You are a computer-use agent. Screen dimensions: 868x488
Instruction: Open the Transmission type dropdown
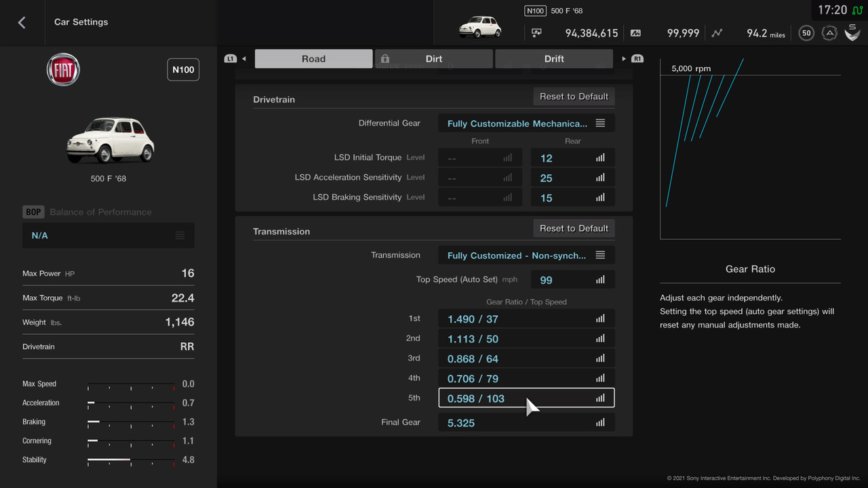pos(527,256)
